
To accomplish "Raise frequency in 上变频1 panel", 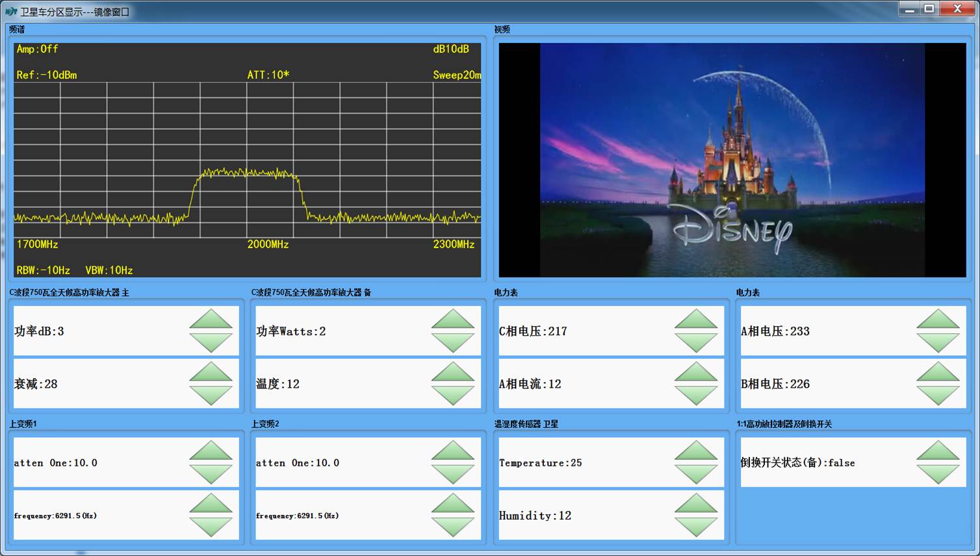I will (x=211, y=503).
